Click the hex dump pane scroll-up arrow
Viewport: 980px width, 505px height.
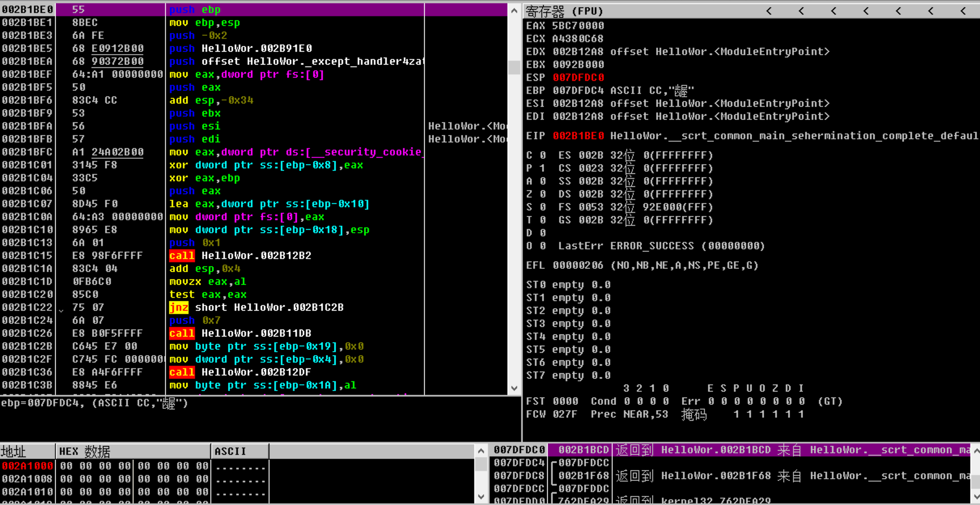481,451
